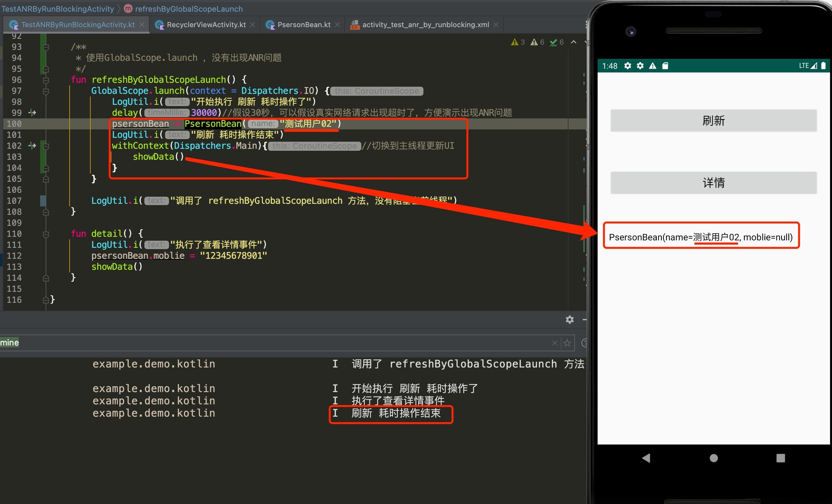Collapse the comment block at line 93

[46, 47]
